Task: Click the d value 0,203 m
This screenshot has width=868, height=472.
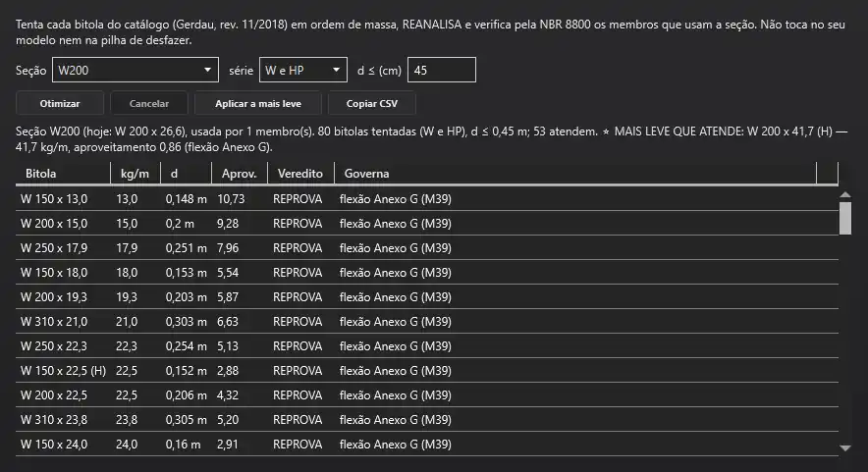Action: pyautogui.click(x=186, y=297)
